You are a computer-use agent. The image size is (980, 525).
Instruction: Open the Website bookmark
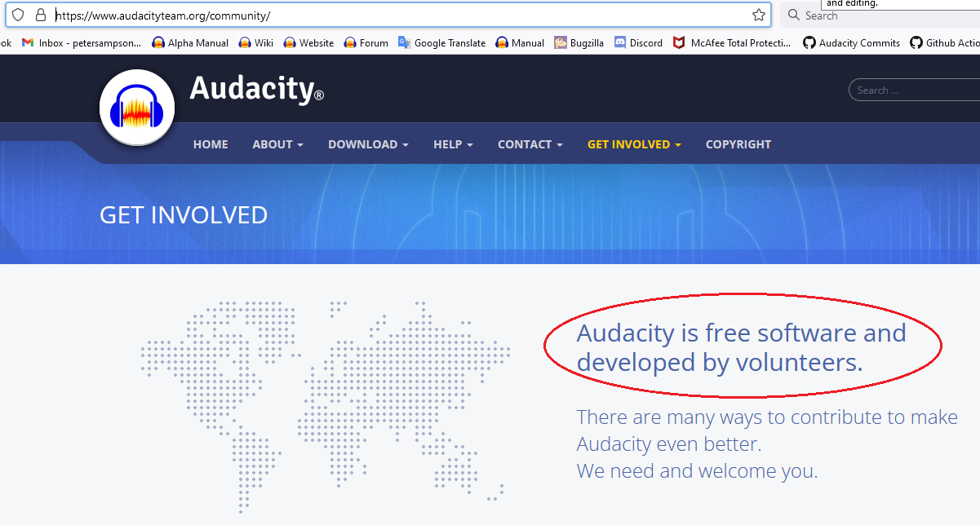click(308, 42)
